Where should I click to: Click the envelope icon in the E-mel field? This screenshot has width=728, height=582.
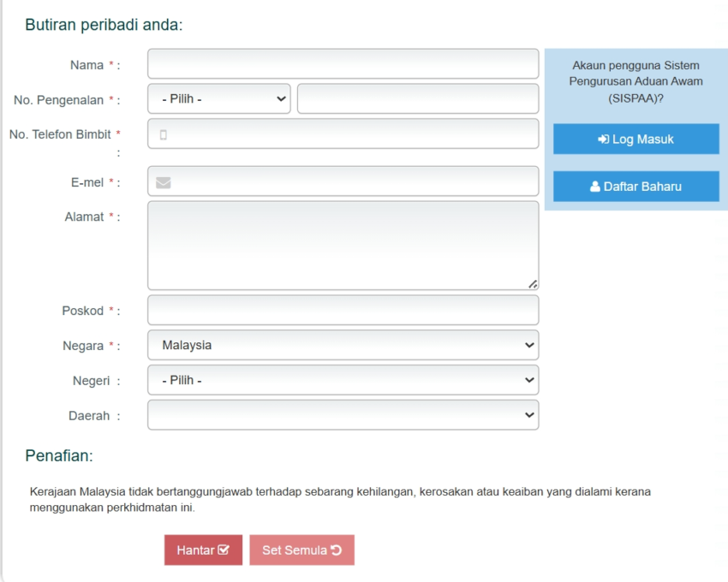[x=164, y=182]
